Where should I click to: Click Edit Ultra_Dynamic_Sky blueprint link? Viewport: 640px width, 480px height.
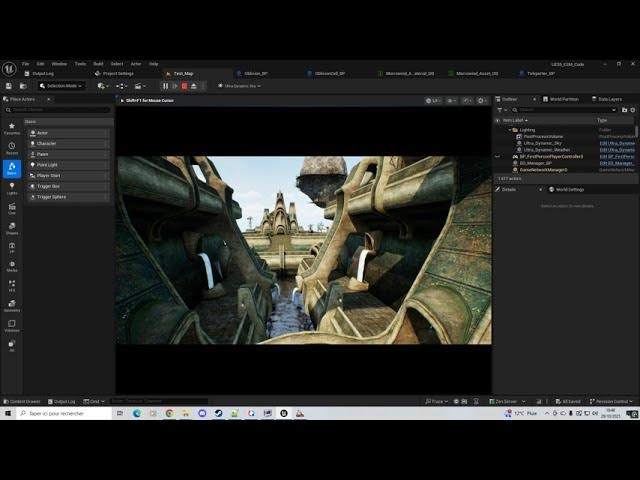616,143
